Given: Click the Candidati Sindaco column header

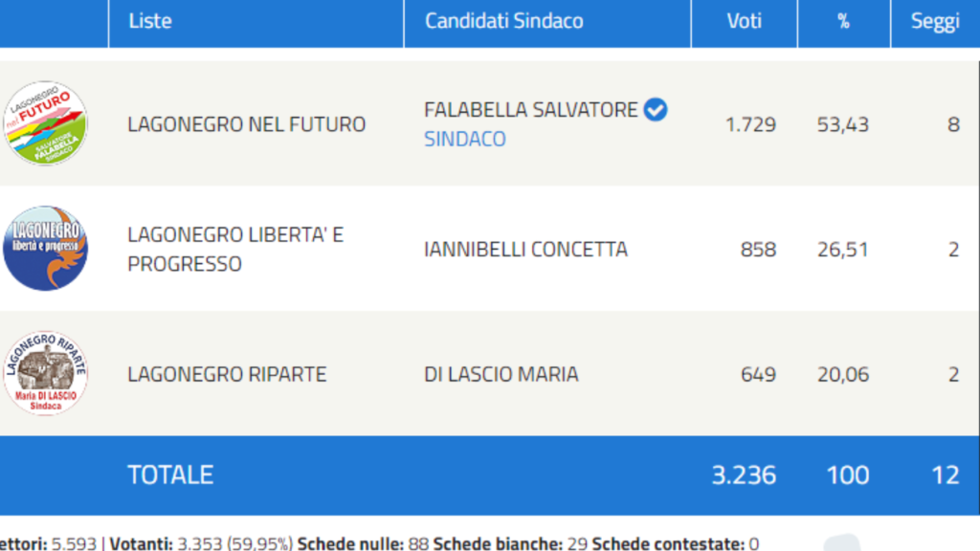Looking at the screenshot, I should pyautogui.click(x=503, y=21).
